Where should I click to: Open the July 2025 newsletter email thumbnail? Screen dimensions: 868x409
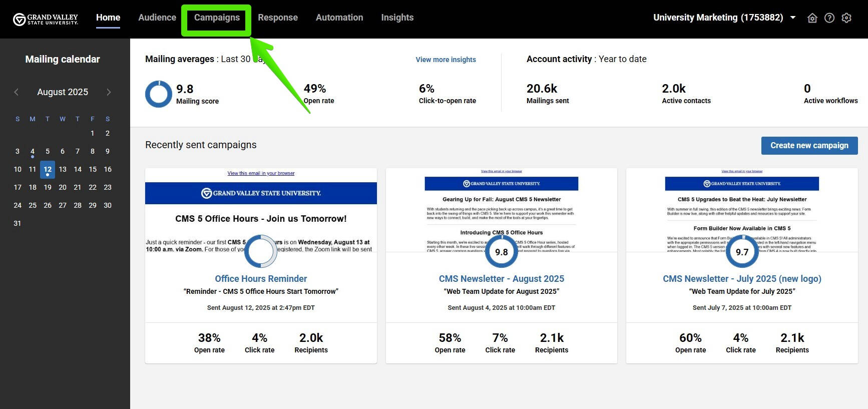click(x=742, y=210)
